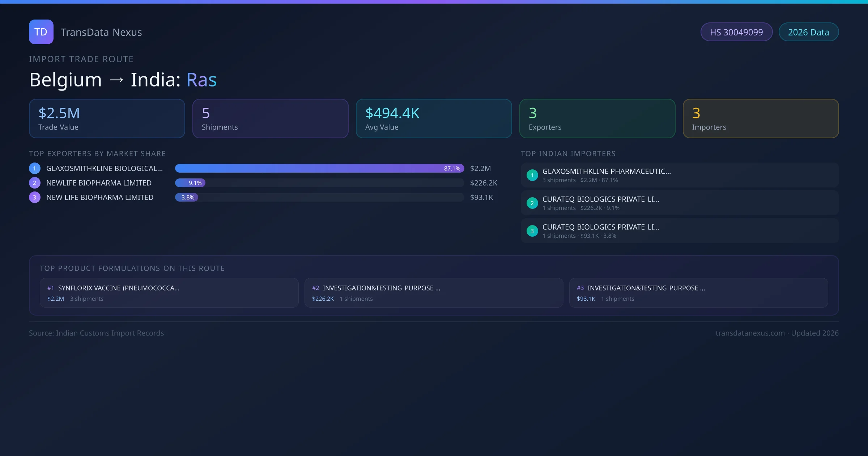
Task: Open the #2 Investigation&Testing Purpose product card
Action: tap(434, 293)
